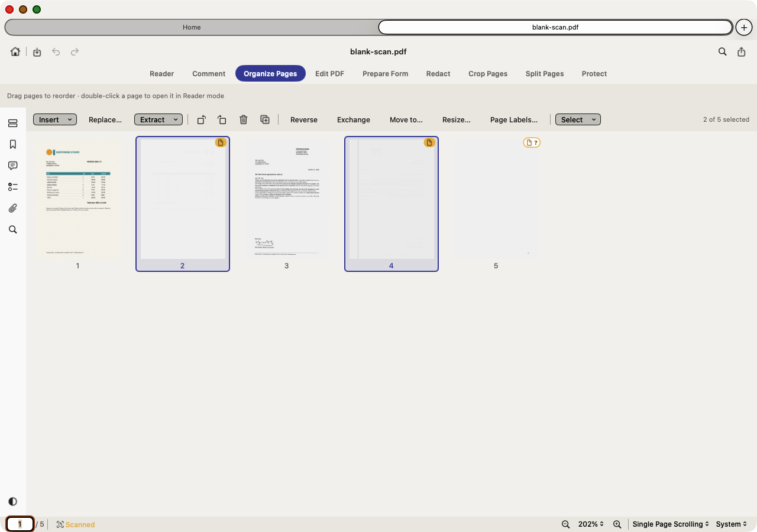Image resolution: width=757 pixels, height=532 pixels.
Task: Click the Move to... button
Action: point(406,119)
